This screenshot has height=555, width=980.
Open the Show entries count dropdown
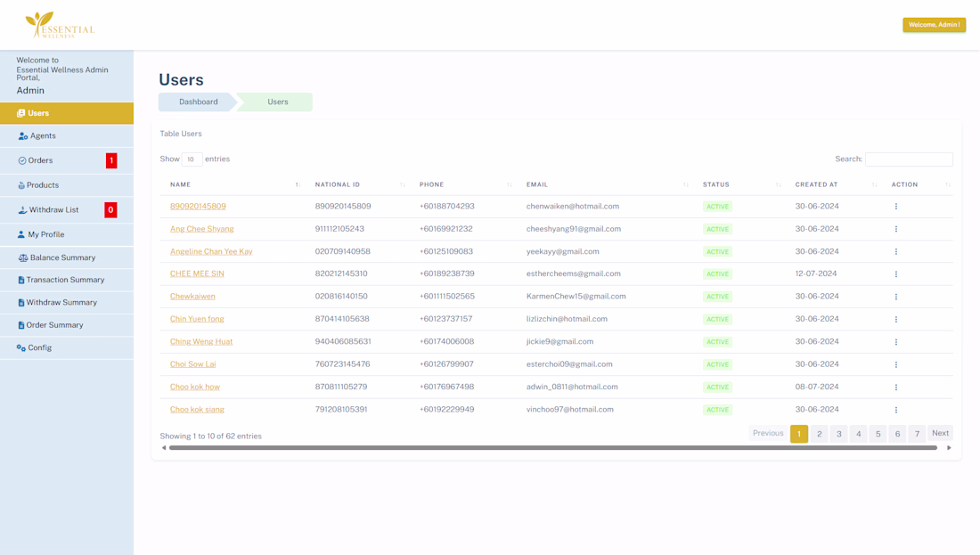[192, 159]
